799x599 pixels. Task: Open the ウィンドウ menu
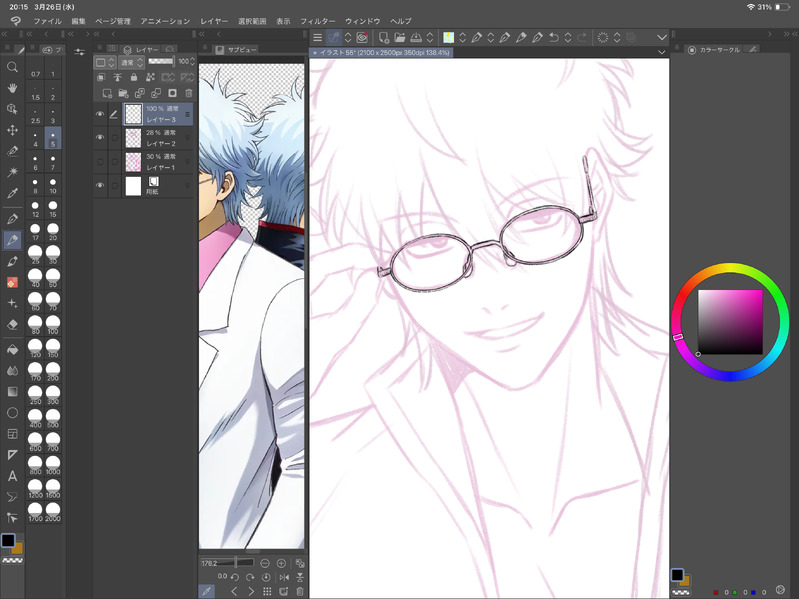pyautogui.click(x=363, y=21)
